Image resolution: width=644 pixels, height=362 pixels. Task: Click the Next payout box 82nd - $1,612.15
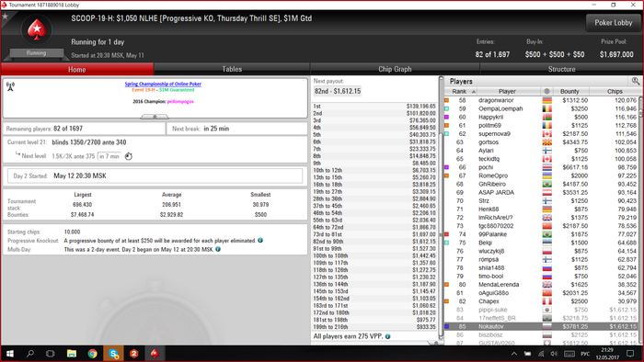pos(338,91)
